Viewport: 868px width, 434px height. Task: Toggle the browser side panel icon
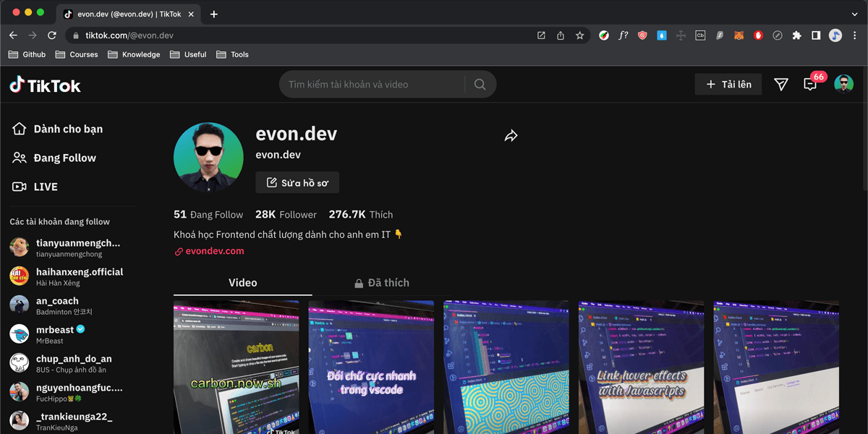coord(816,35)
